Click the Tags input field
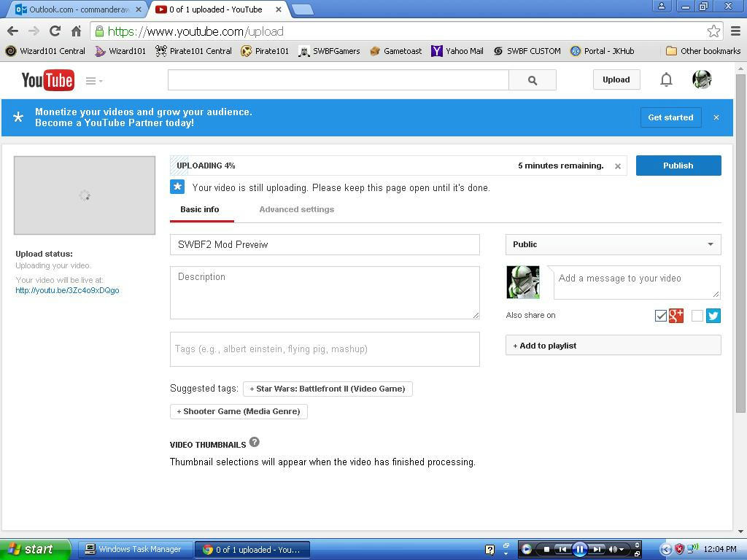747x560 pixels. point(325,349)
